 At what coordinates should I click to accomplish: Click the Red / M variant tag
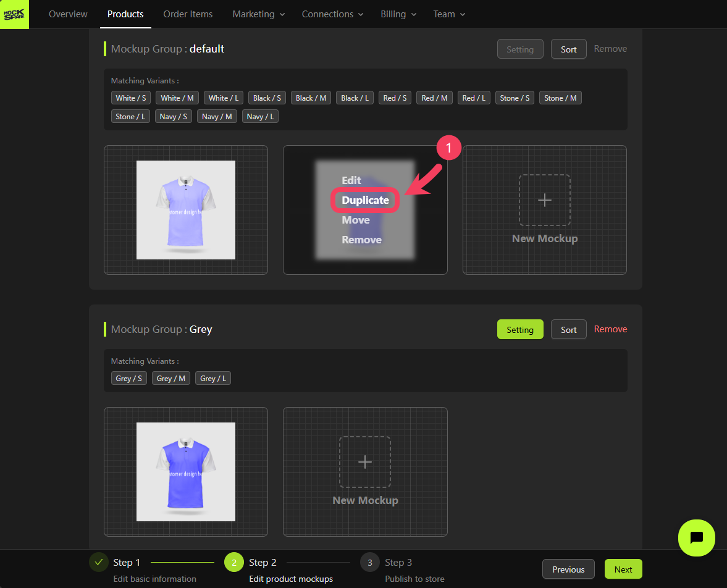(434, 98)
